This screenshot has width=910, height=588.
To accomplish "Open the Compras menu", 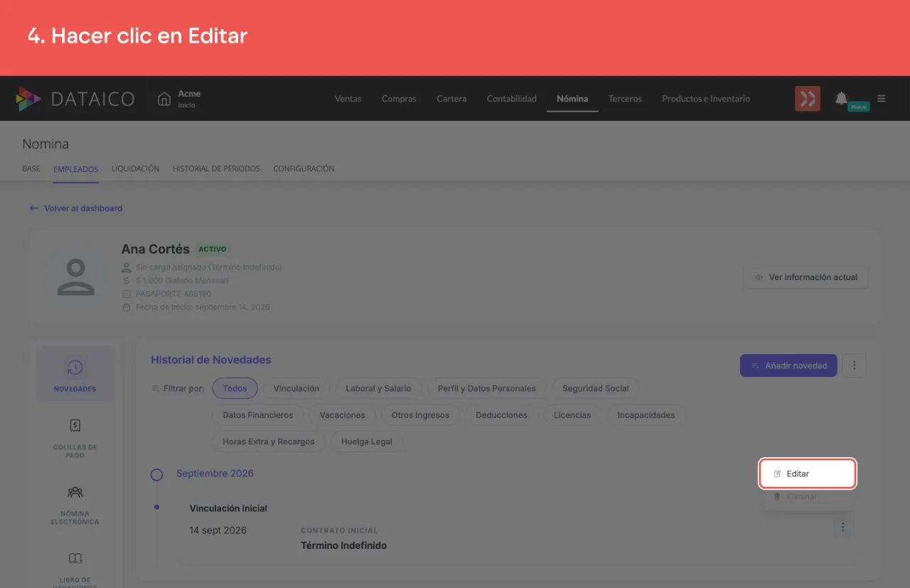I will click(399, 99).
